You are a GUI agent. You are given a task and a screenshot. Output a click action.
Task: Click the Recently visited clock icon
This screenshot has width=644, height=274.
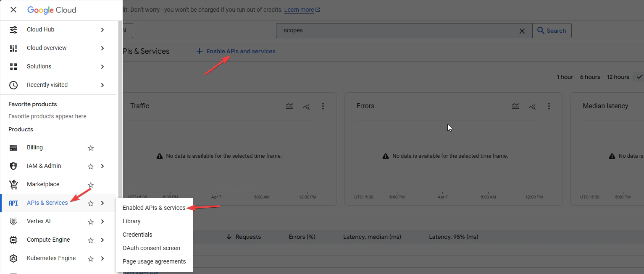point(13,85)
